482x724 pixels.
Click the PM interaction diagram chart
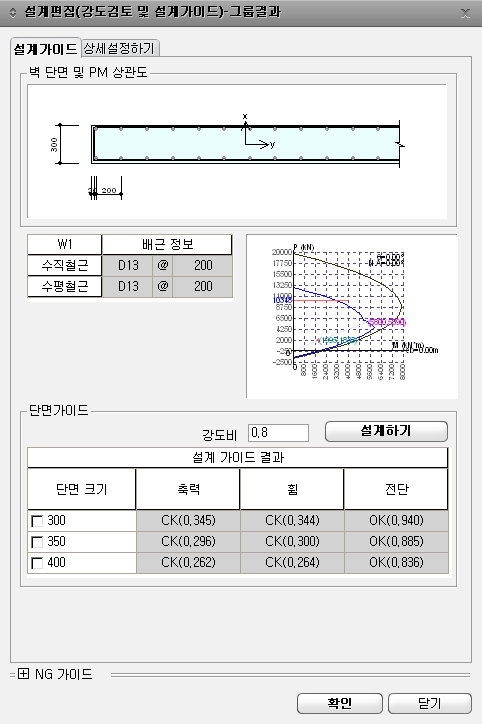click(352, 316)
